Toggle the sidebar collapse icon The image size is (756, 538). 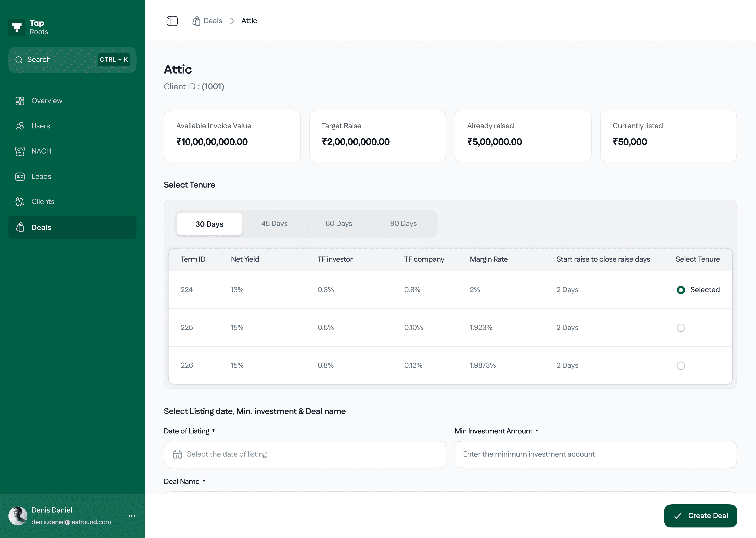[x=172, y=21]
